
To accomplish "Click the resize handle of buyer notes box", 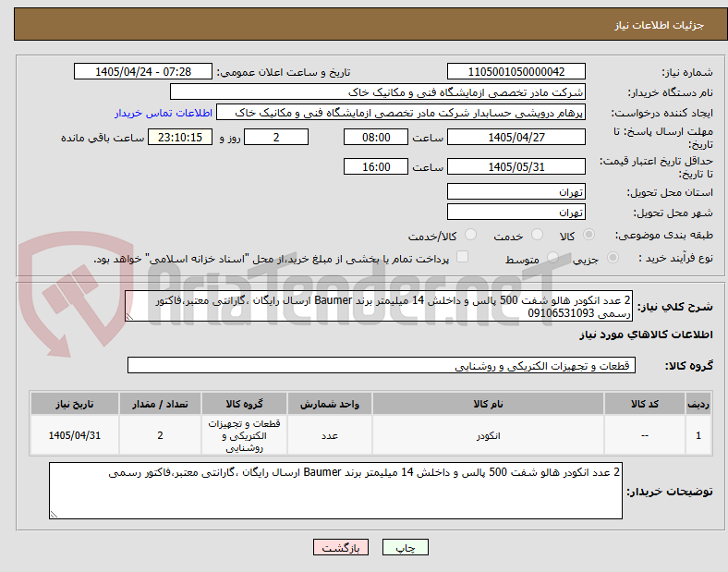I will coord(54,514).
